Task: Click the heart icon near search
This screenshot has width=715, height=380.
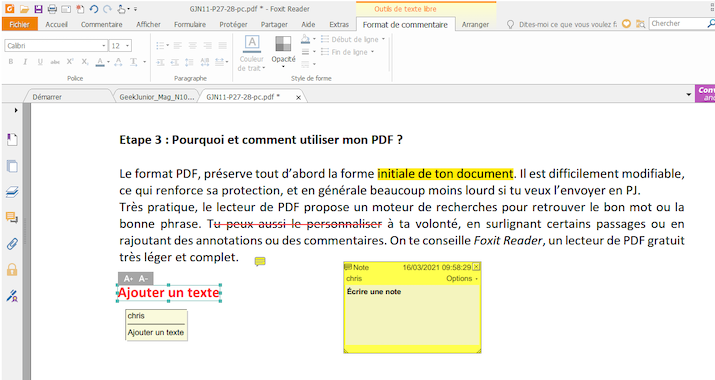Action: tap(627, 24)
